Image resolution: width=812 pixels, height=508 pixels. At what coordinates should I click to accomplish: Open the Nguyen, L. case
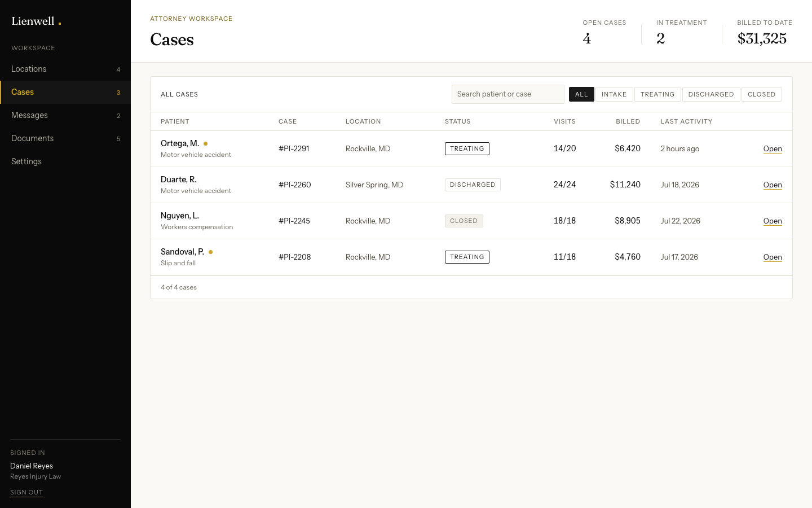point(773,221)
